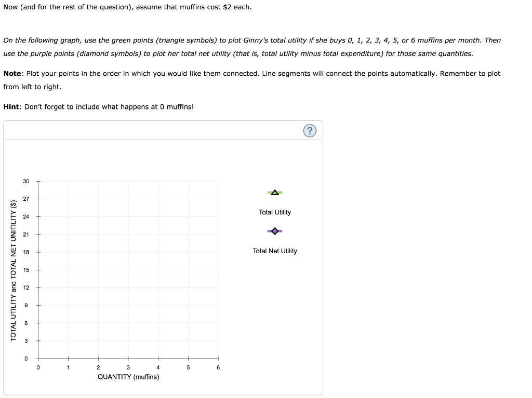Screen dimensions: 532x398
Task: Click the QUANTITY (muffins) axis label
Action: tap(128, 377)
